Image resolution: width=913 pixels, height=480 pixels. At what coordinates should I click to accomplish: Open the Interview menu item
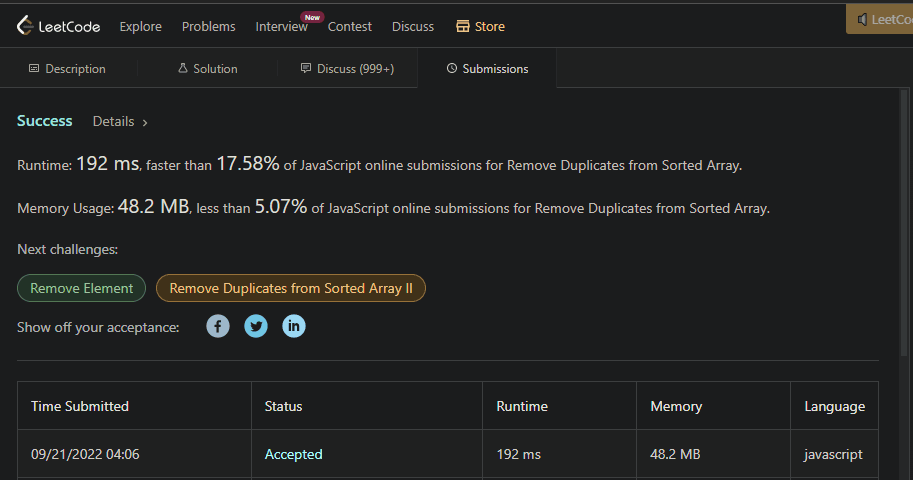(x=281, y=27)
